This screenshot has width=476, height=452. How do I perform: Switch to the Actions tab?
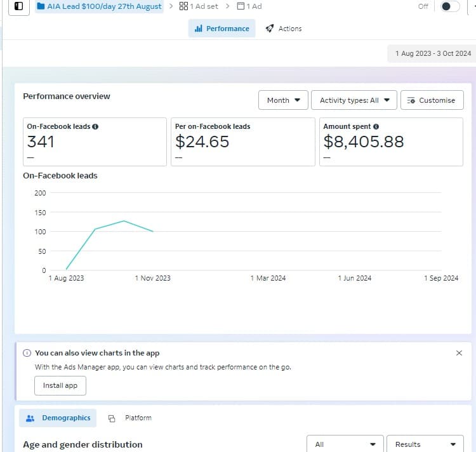point(284,29)
